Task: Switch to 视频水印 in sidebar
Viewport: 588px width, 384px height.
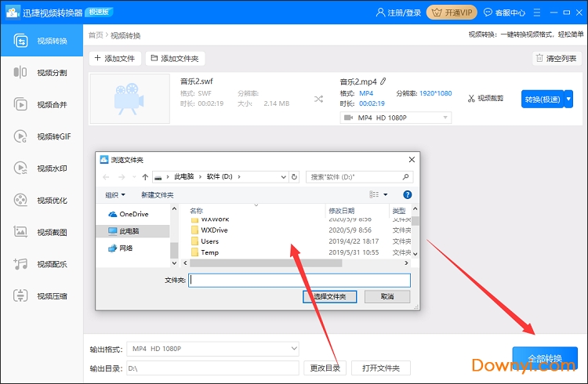Action: (42, 168)
